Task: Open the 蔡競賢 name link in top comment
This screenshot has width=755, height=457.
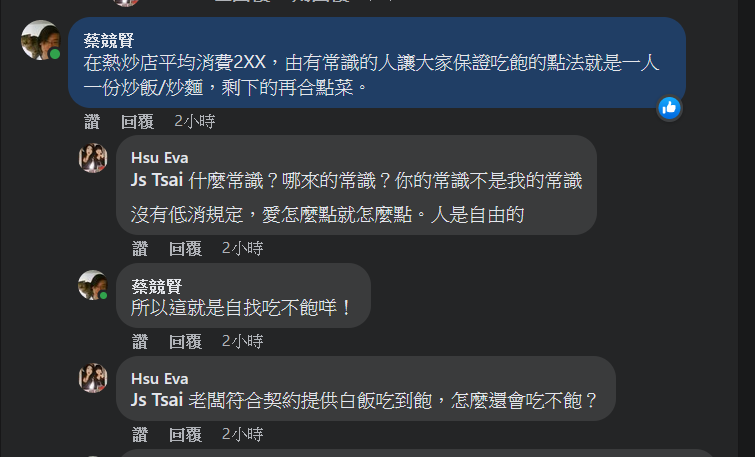Action: [109, 40]
